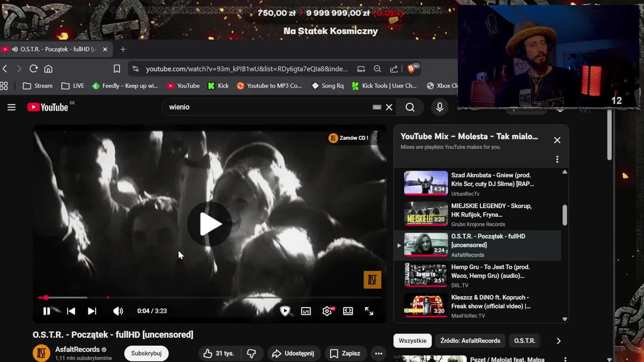
Task: Open the Kick Tools | User Ch... bookmark
Action: pyautogui.click(x=384, y=86)
